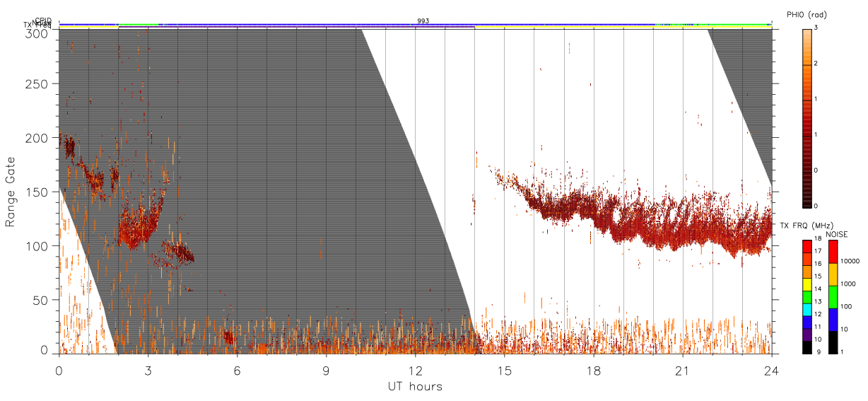Select the green 13–14 MHz swatch in TX FRQ legend
The width and height of the screenshot is (868, 401).
click(x=807, y=296)
